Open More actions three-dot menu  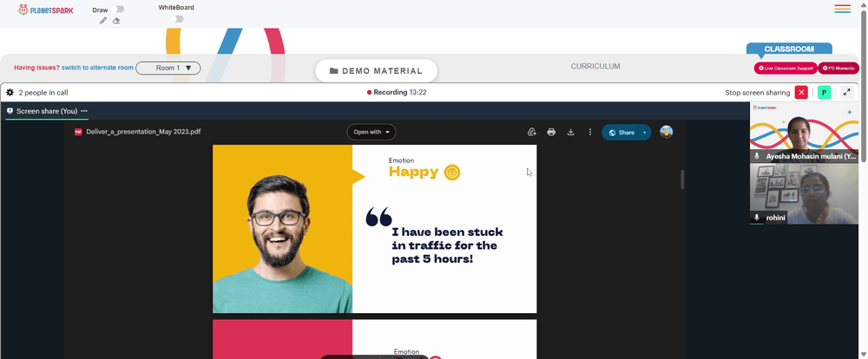[x=590, y=132]
